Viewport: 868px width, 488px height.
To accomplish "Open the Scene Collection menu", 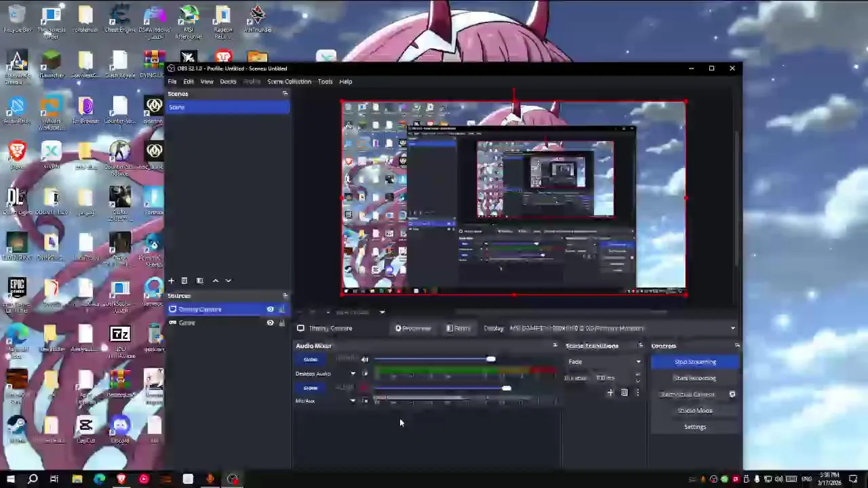I will pyautogui.click(x=289, y=81).
